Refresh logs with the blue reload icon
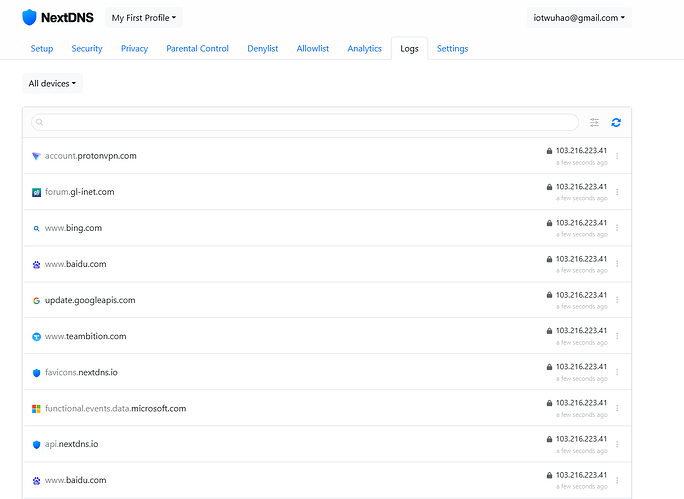Screen dimensions: 684x499 (x=616, y=123)
